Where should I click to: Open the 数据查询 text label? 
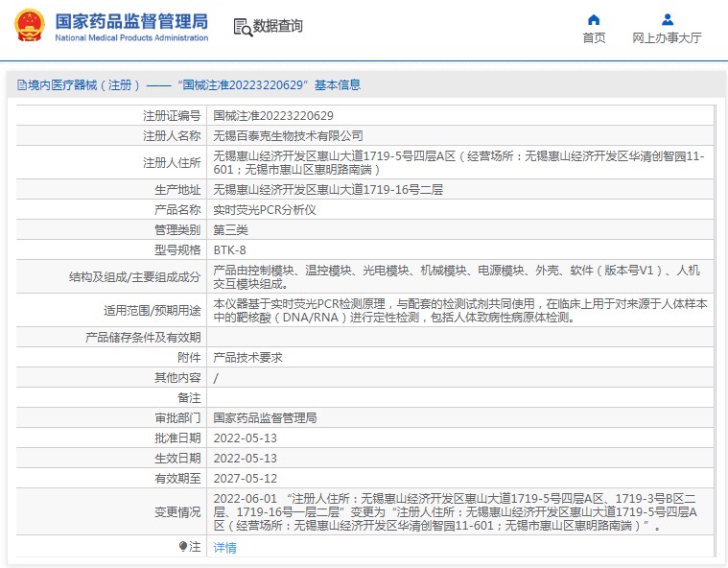coord(278,27)
